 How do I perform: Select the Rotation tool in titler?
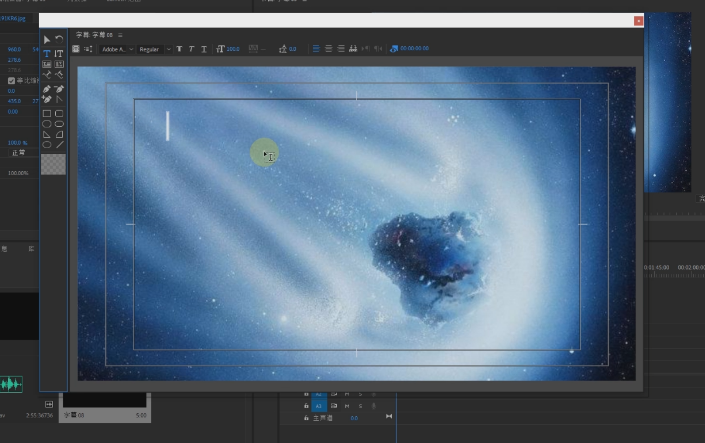click(x=59, y=40)
